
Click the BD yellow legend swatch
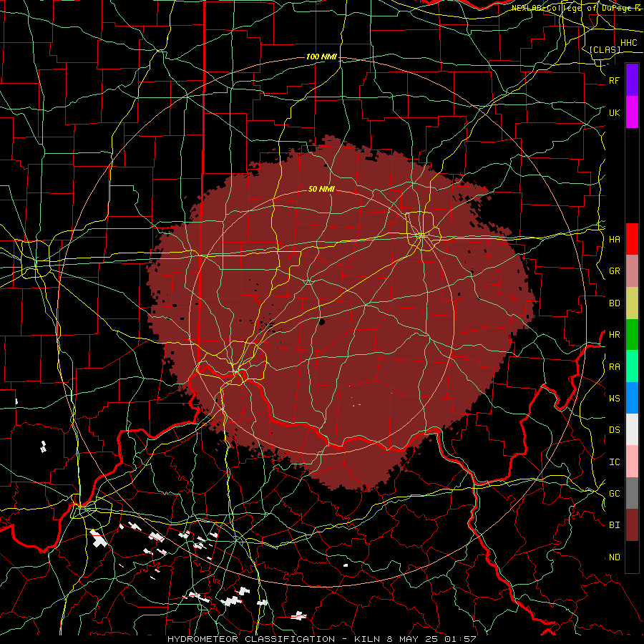(632, 303)
